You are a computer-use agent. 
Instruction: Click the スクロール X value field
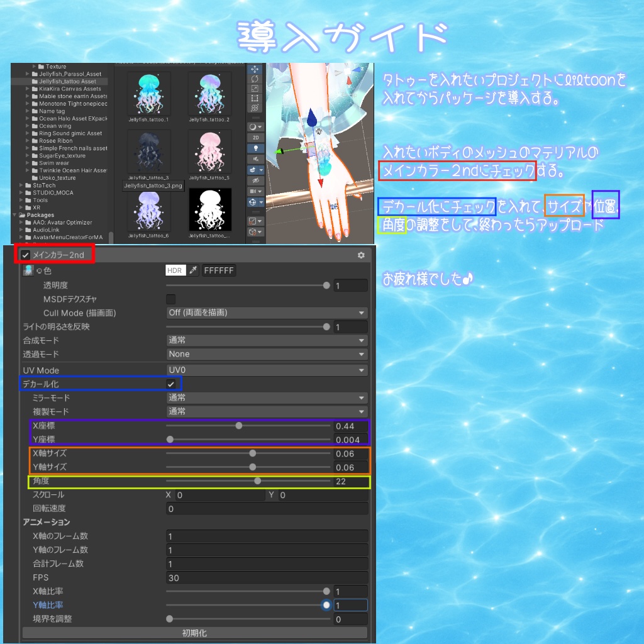click(x=220, y=495)
